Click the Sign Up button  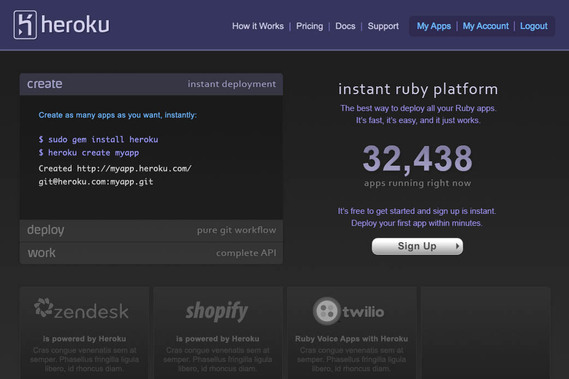pos(417,246)
